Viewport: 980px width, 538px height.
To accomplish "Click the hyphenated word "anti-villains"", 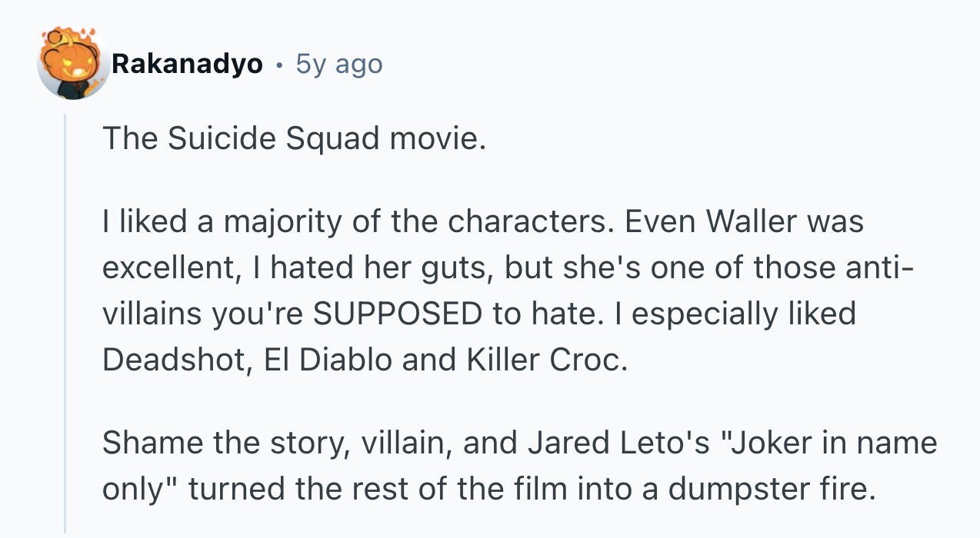I will (x=872, y=267).
